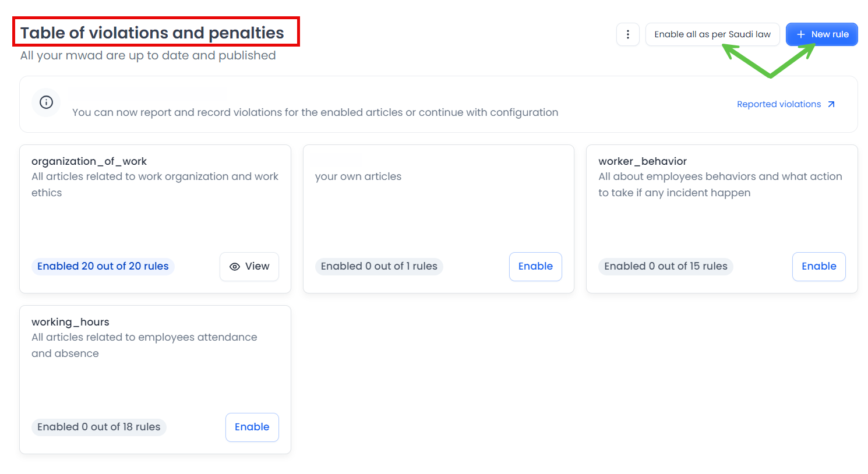Screen dimensions: 868x474
Task: Click the plus icon on New rule
Action: point(801,34)
